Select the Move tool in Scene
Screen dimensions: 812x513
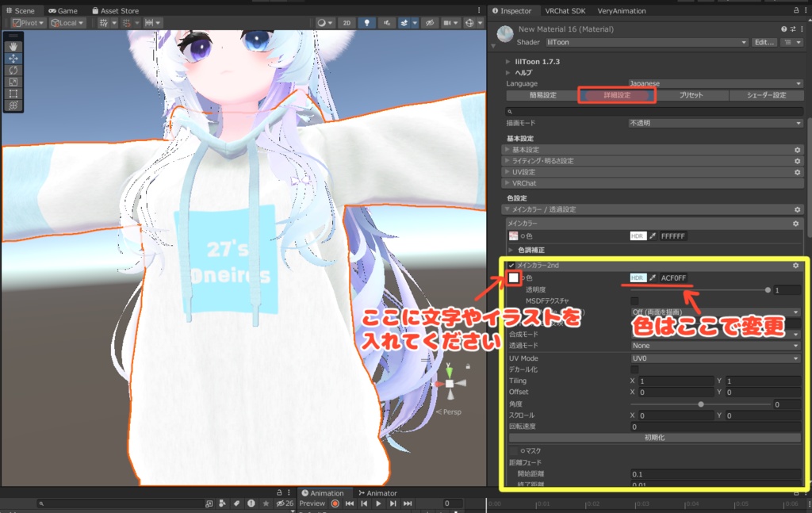(x=13, y=59)
